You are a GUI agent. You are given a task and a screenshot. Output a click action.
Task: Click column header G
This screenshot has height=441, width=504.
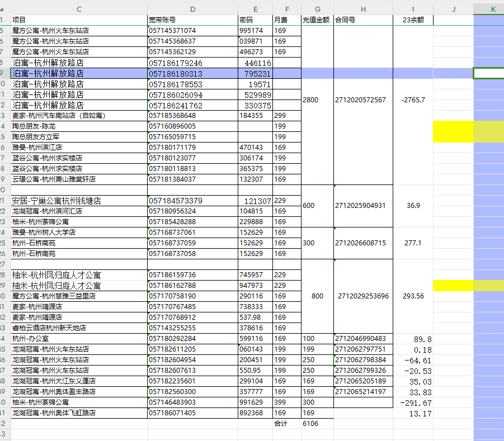coord(317,9)
